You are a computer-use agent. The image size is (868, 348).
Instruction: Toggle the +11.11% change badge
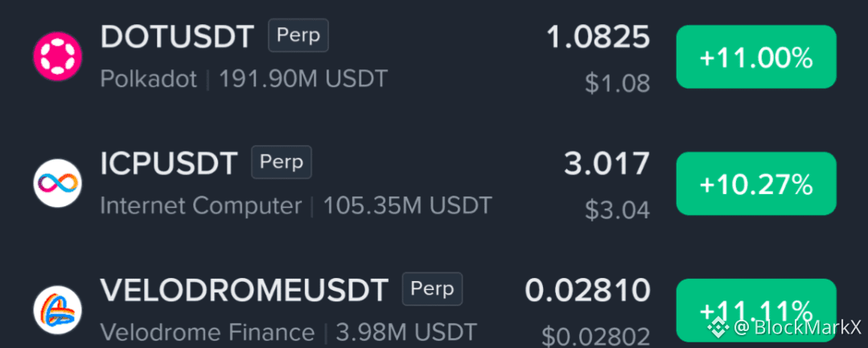pyautogui.click(x=756, y=310)
